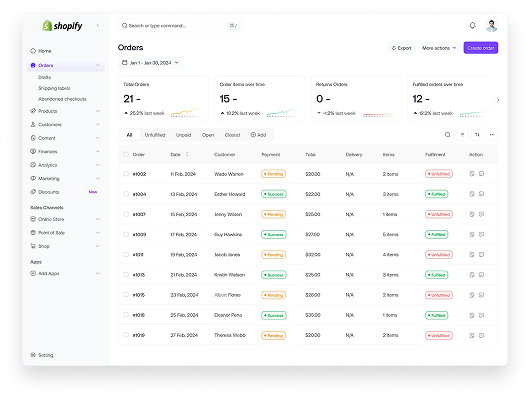Click the Setting gear in sidebar
Viewport: 530px width, 399px height.
pos(33,355)
